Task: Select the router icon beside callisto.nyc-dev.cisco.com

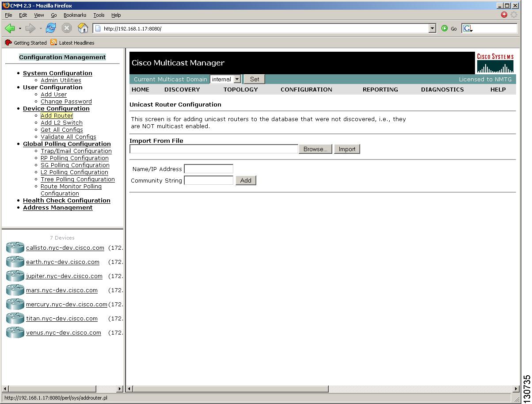Action: (15, 248)
